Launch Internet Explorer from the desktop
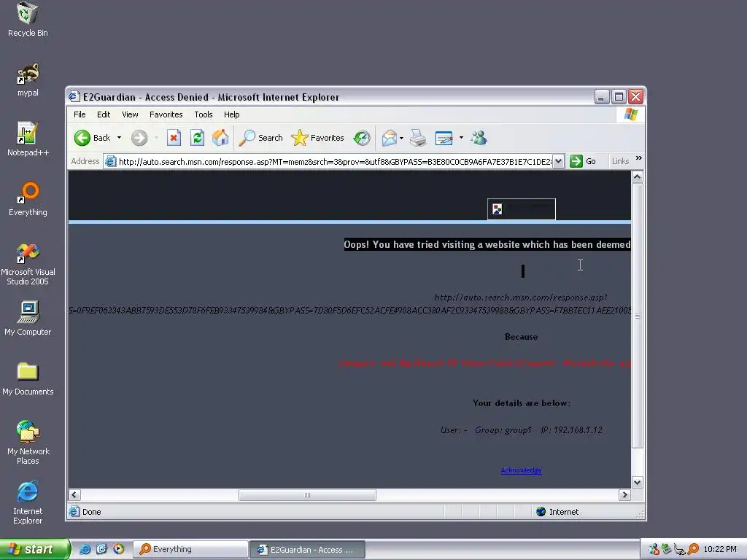 tap(28, 503)
